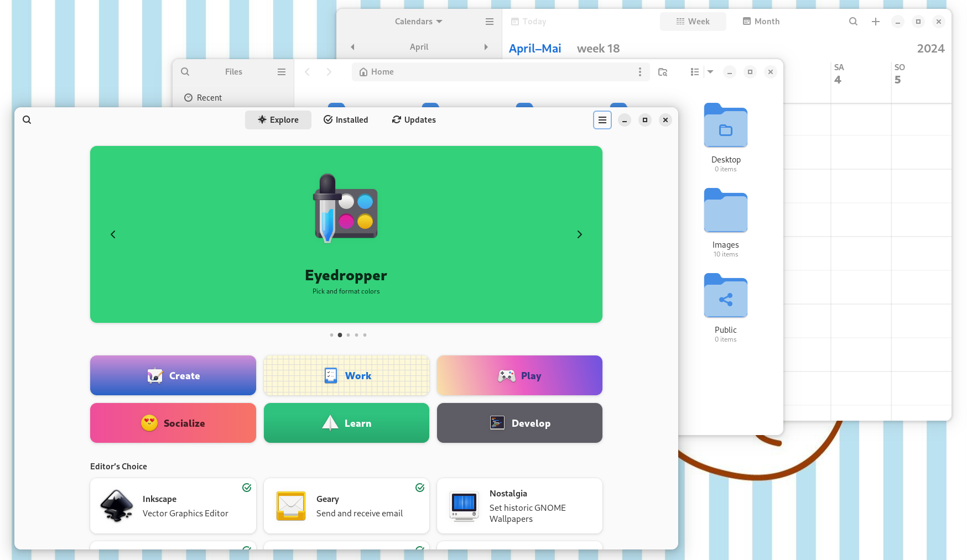Open the Software hamburger menu

(602, 120)
